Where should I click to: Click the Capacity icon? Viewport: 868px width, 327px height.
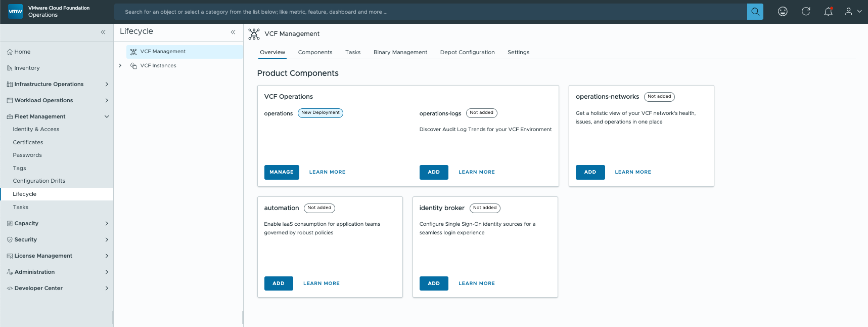[10, 223]
